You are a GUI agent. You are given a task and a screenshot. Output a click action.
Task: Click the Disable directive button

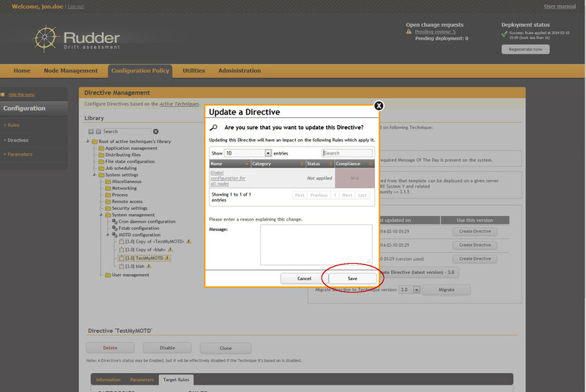(x=168, y=348)
